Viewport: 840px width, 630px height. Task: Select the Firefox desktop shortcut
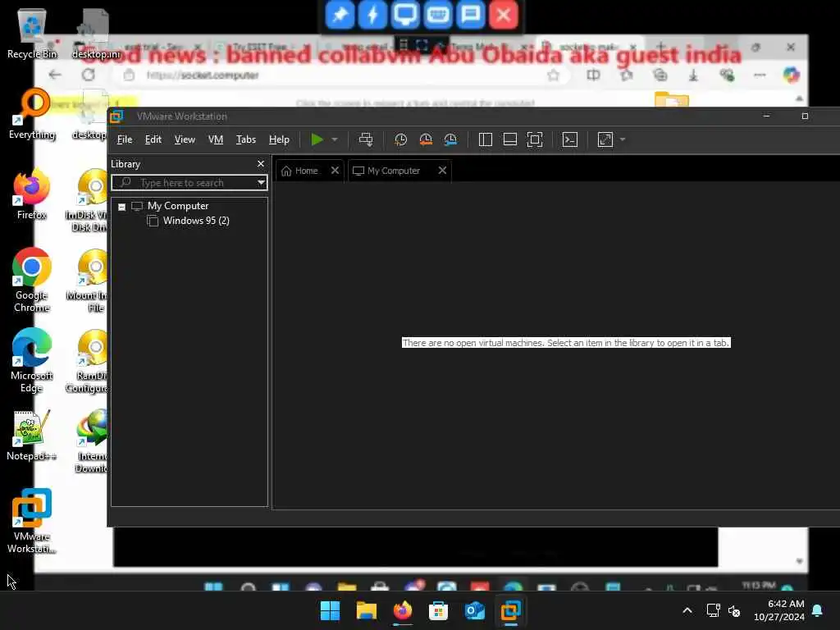tap(32, 194)
